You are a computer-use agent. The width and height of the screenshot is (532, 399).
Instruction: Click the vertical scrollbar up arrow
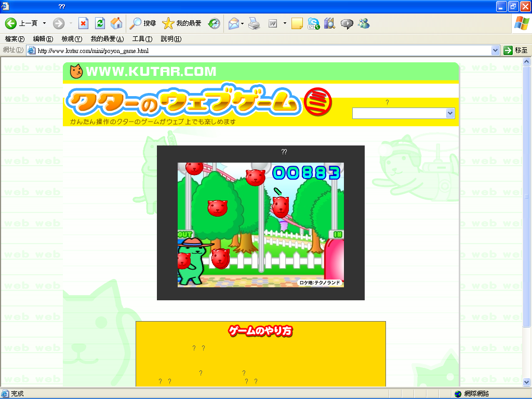click(x=527, y=61)
